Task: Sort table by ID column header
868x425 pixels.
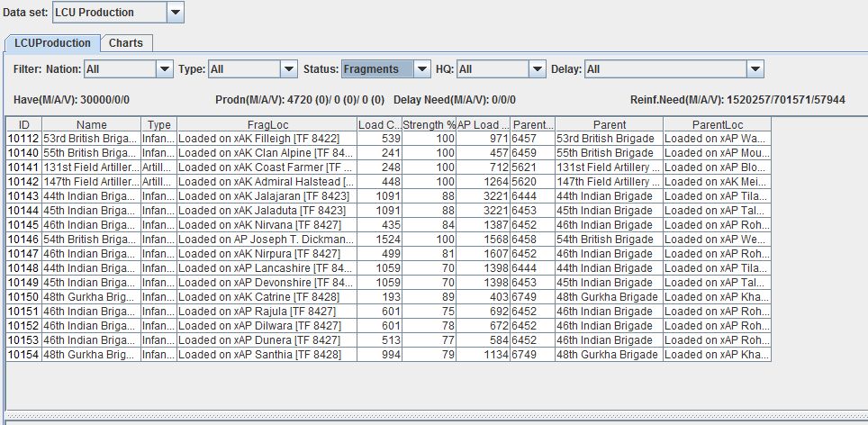Action: 23,124
